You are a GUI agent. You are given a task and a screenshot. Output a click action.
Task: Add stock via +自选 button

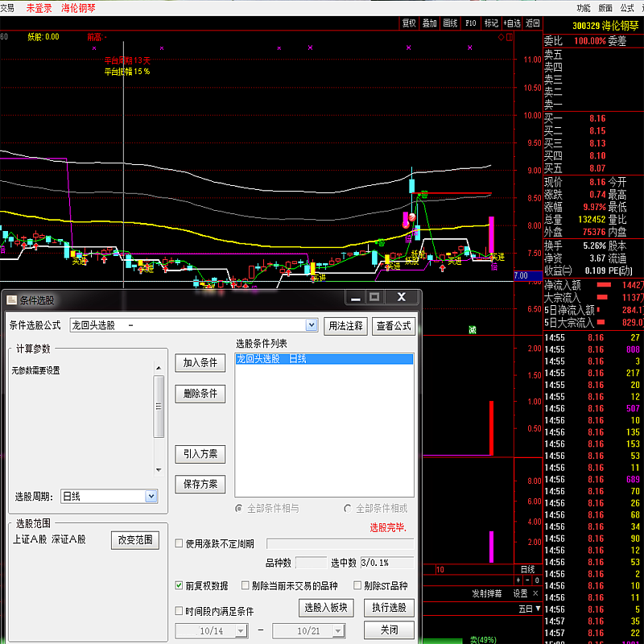(x=512, y=23)
